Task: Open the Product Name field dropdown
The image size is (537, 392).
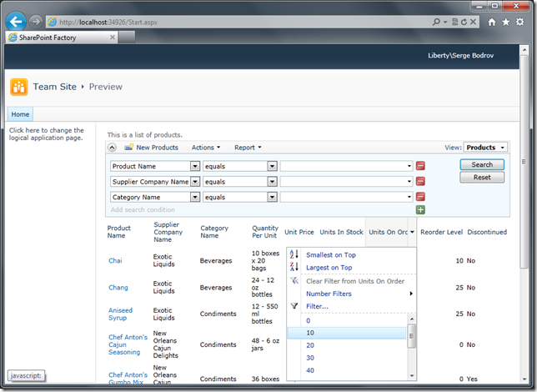Action: (x=195, y=166)
